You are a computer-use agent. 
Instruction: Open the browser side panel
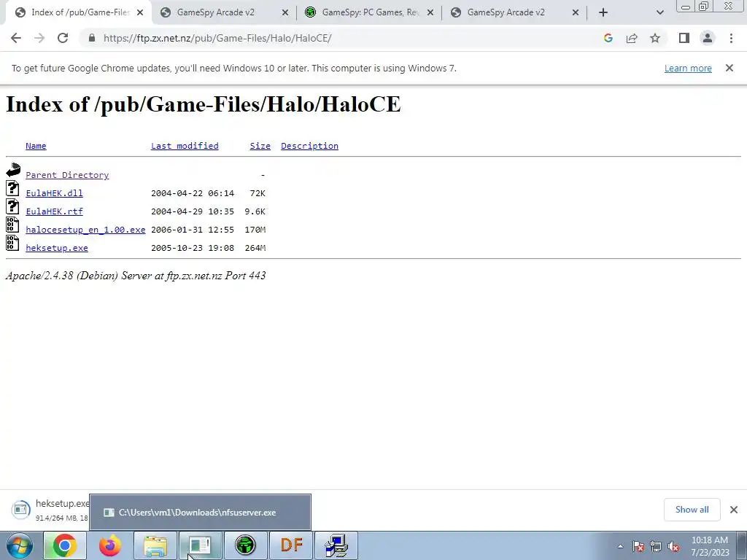pyautogui.click(x=684, y=38)
